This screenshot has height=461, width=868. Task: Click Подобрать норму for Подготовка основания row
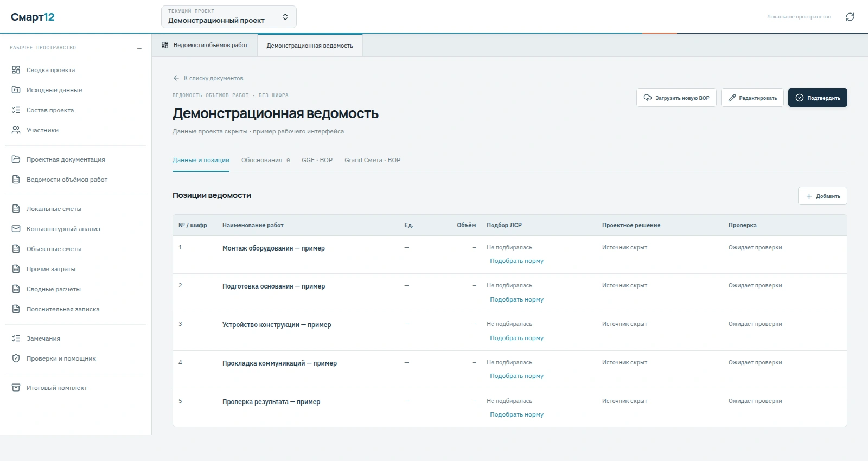point(516,300)
